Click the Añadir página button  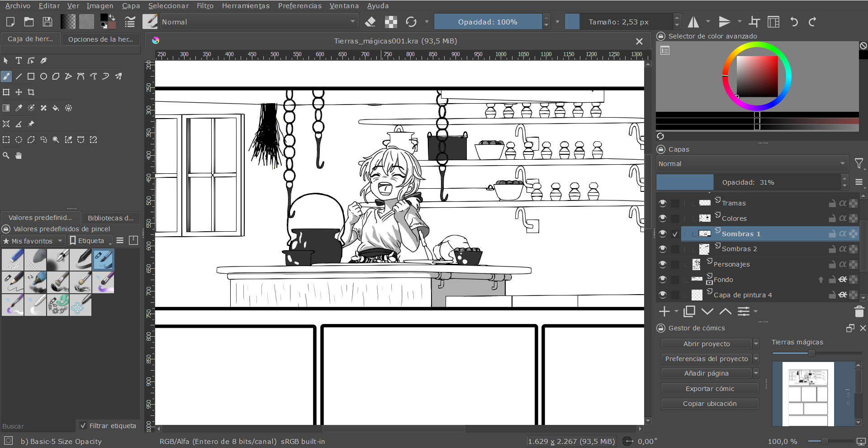pyautogui.click(x=706, y=373)
